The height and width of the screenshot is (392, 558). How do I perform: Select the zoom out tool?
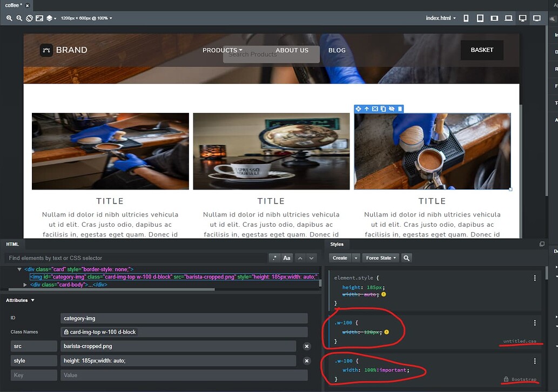click(x=19, y=18)
